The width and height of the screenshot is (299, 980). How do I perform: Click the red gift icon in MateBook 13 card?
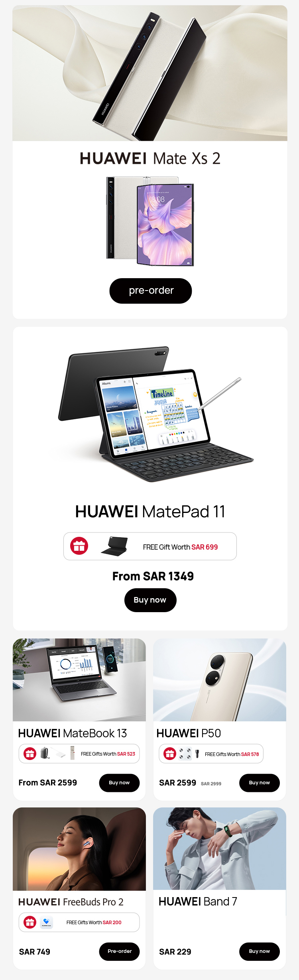point(30,754)
